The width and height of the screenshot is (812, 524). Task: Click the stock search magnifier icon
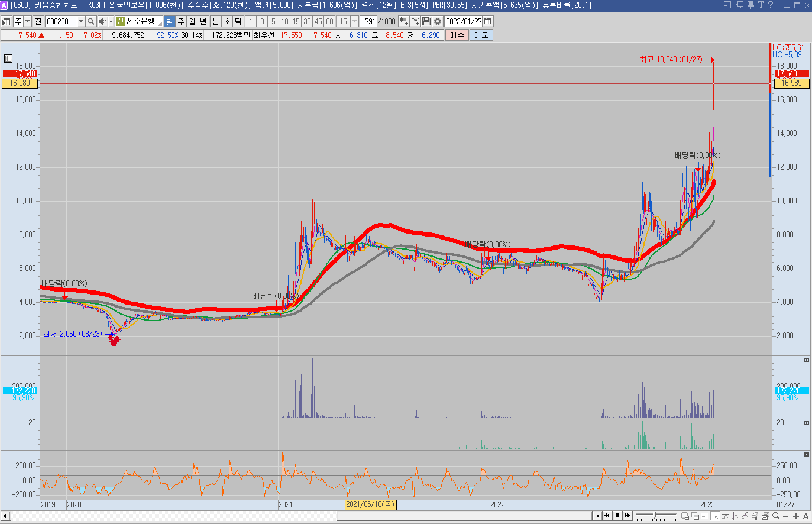click(x=90, y=21)
